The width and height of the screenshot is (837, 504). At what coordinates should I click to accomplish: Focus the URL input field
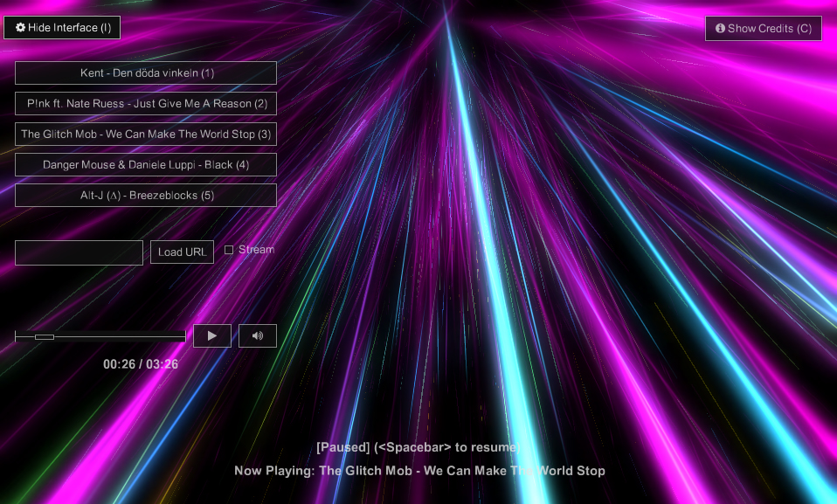(x=79, y=252)
